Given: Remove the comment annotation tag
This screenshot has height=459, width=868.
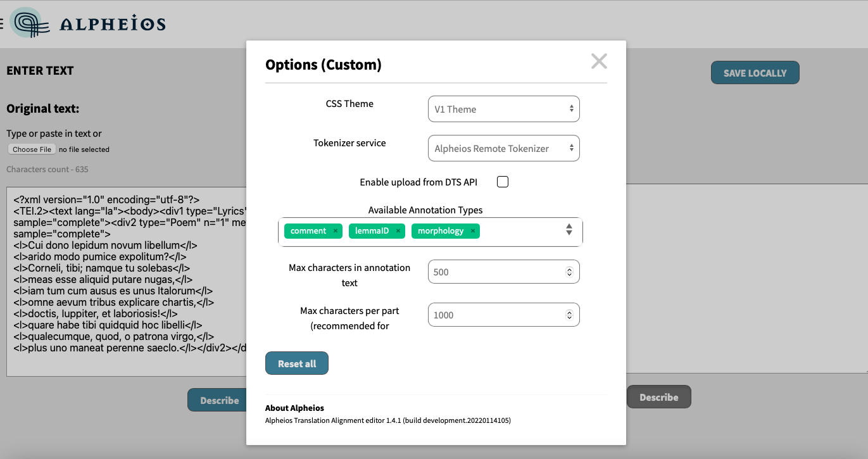Looking at the screenshot, I should click(336, 231).
